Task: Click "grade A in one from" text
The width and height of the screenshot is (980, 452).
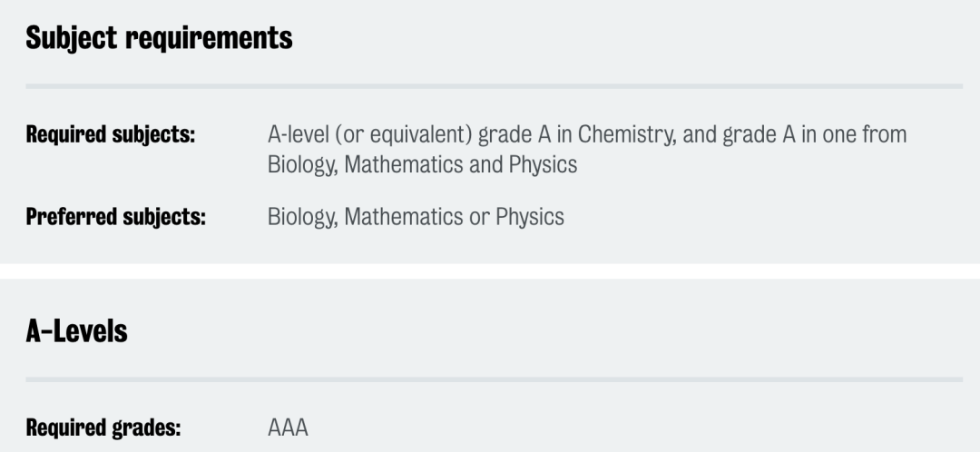Action: point(823,135)
